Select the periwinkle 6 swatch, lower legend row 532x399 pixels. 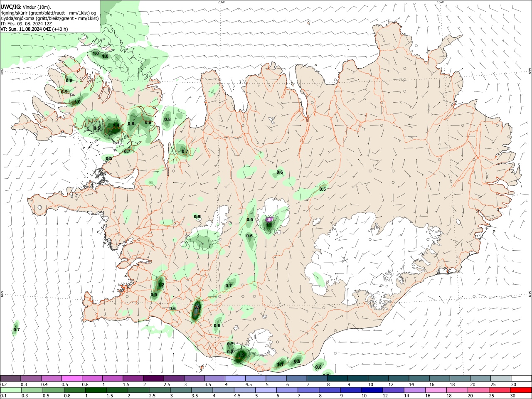click(287, 390)
